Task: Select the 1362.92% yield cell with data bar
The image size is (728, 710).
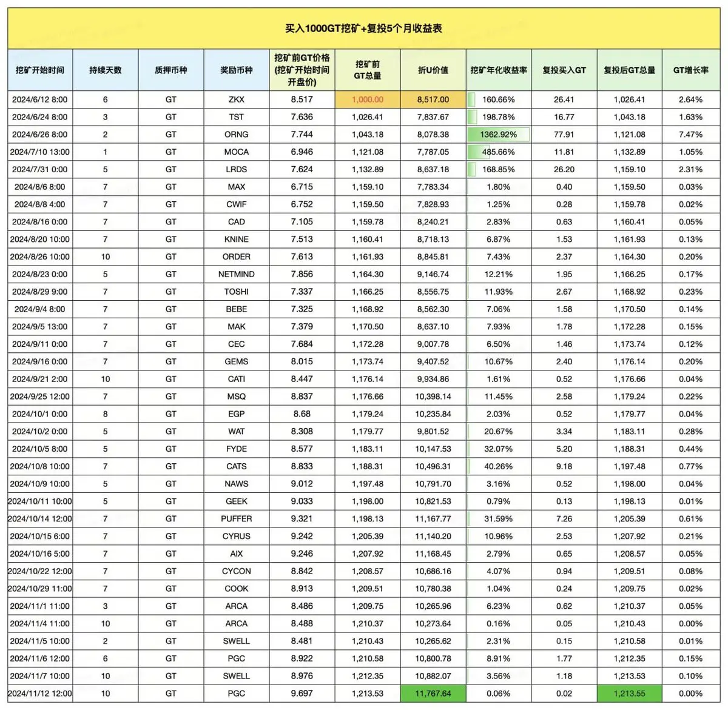Action: (499, 135)
